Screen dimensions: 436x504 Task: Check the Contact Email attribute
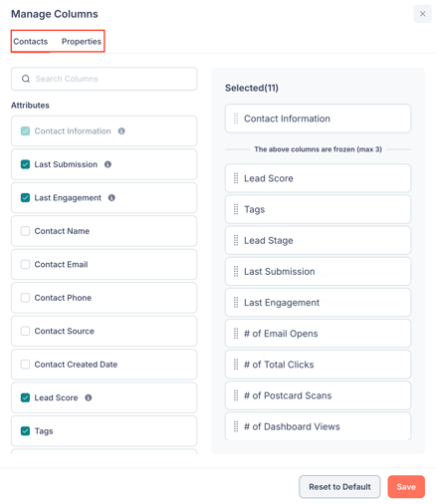pos(25,264)
